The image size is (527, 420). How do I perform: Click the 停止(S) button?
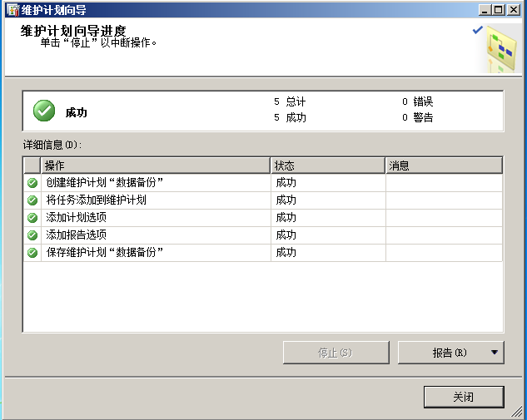click(336, 353)
